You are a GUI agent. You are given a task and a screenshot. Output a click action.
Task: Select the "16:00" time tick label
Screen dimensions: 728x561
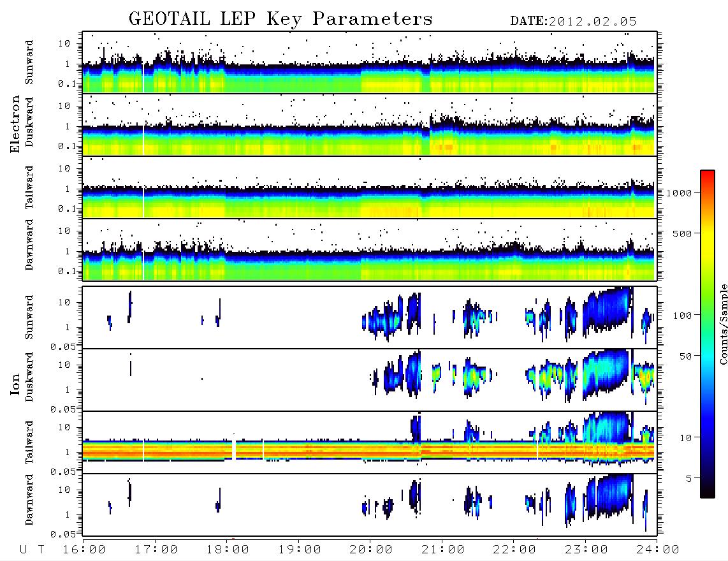(x=84, y=550)
